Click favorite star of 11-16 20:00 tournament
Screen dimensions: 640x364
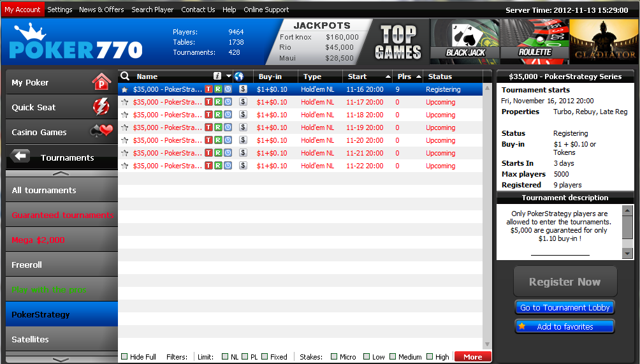[125, 89]
